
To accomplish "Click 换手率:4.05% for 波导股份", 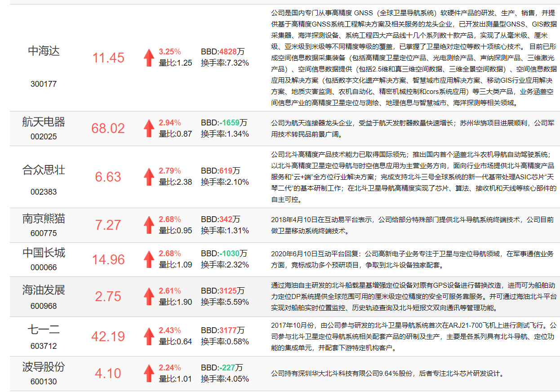I will (225, 379).
